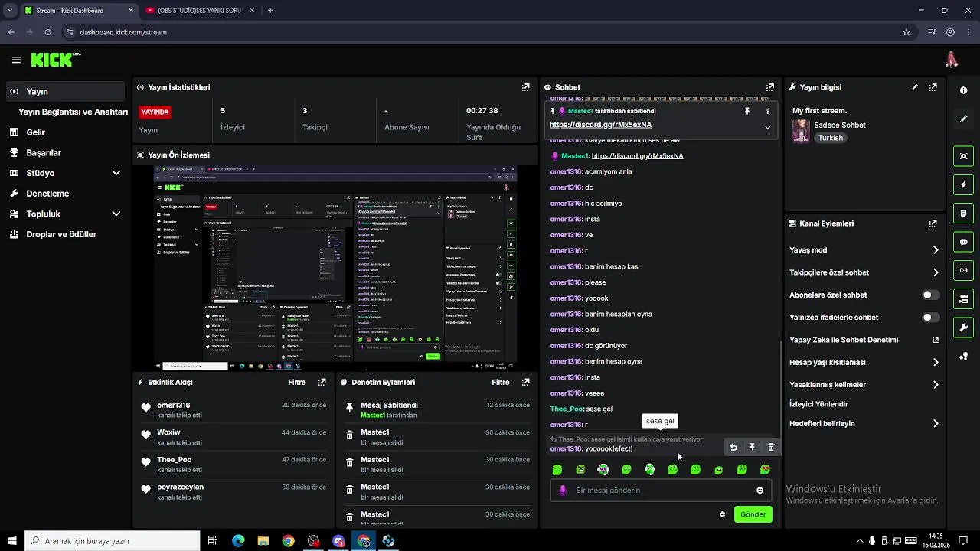The image size is (980, 551).
Task: Insert the first green quick emote
Action: click(557, 470)
